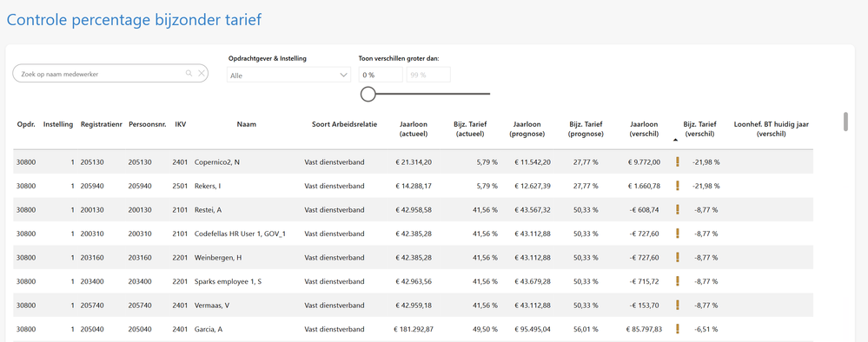868x342 pixels.
Task: Sort by Instelling column header
Action: click(58, 124)
